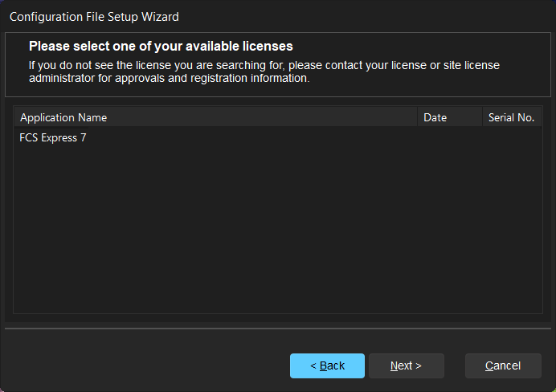Click the underlined C in Cancel
The height and width of the screenshot is (392, 556).
(489, 365)
